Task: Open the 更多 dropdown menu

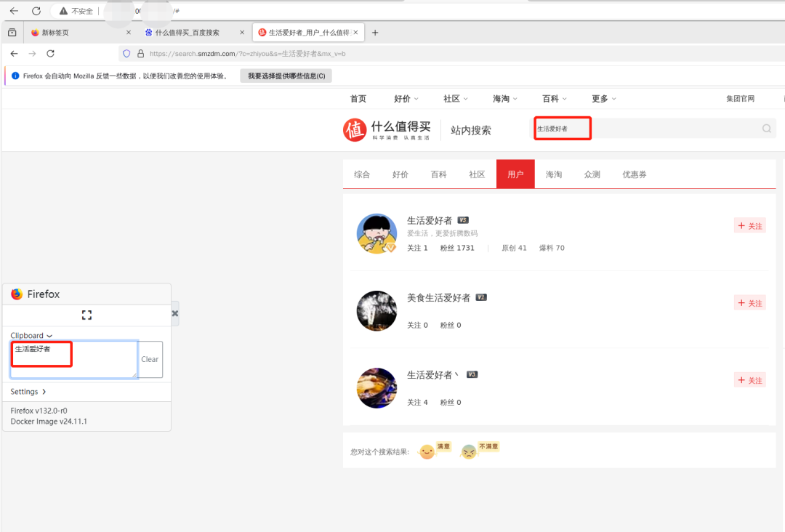Action: coord(603,99)
